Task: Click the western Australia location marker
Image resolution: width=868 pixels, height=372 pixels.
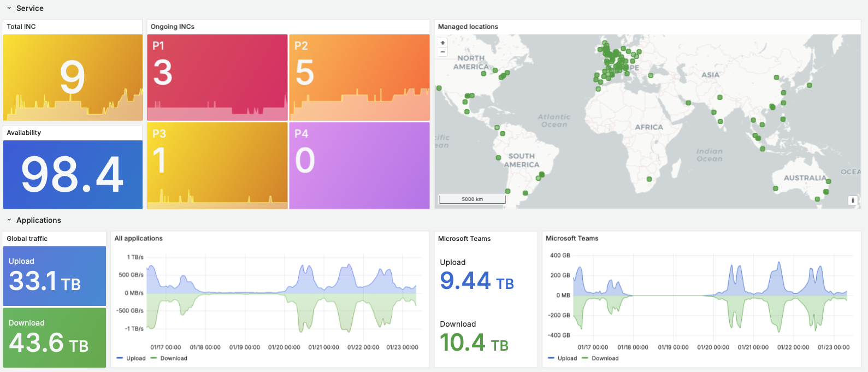Action: coord(775,188)
